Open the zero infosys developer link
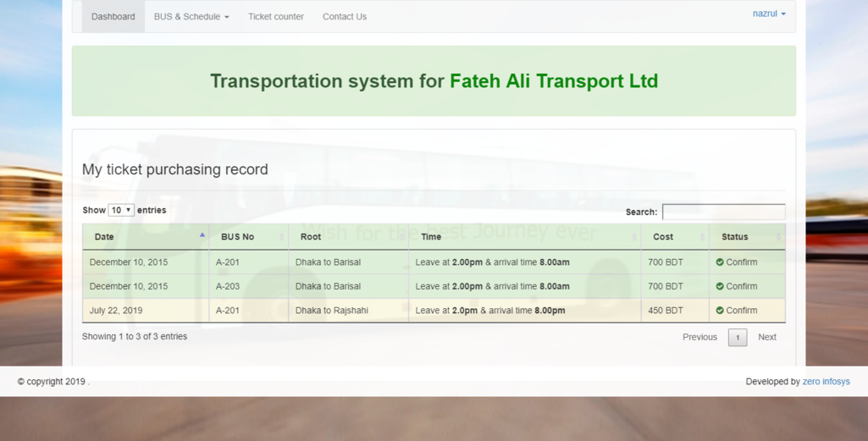The image size is (868, 441). [826, 382]
